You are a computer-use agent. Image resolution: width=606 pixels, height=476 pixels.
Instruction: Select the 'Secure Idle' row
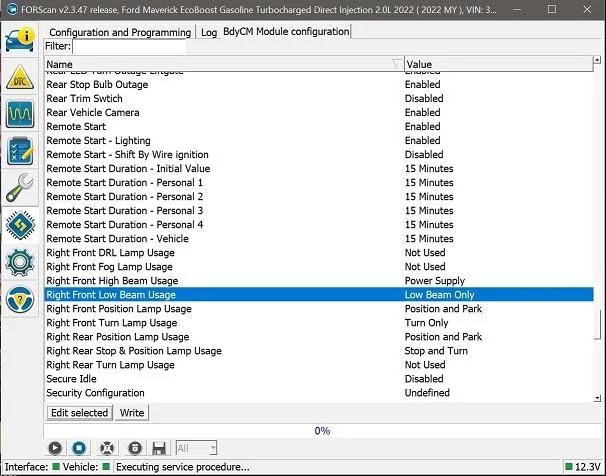click(x=319, y=379)
